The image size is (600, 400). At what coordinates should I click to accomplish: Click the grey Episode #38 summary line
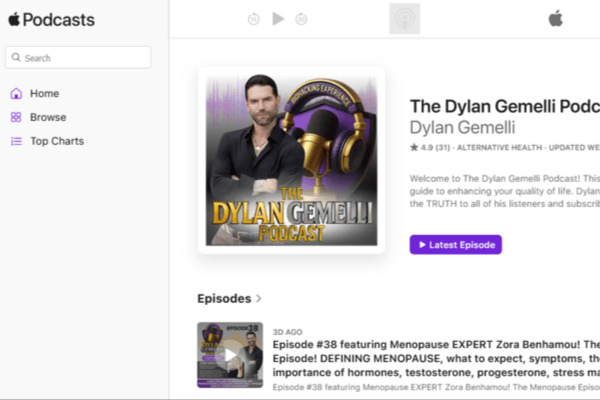coord(436,387)
